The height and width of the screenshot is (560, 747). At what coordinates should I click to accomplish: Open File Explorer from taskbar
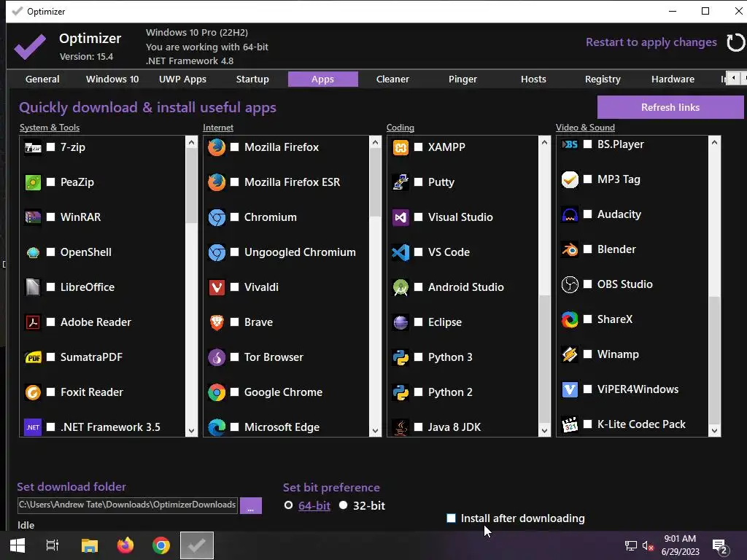tap(89, 545)
